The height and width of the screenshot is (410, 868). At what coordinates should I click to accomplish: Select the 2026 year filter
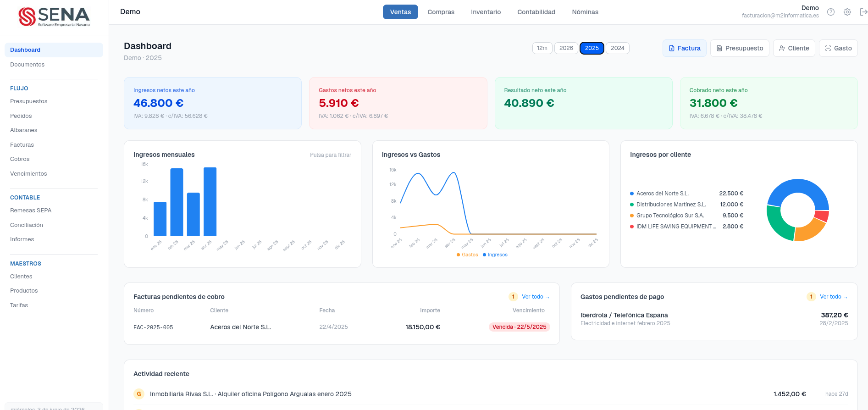pos(566,48)
